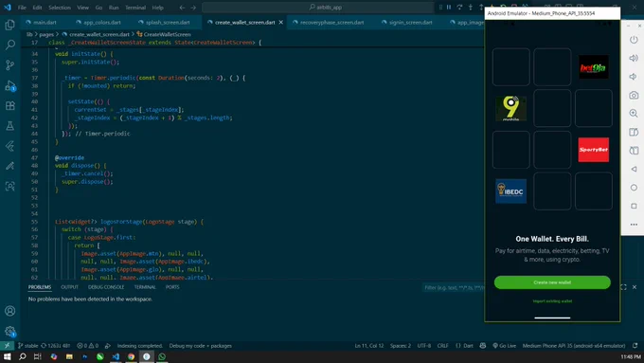
Task: Grab the debug toolbar drag handle
Action: click(x=440, y=7)
